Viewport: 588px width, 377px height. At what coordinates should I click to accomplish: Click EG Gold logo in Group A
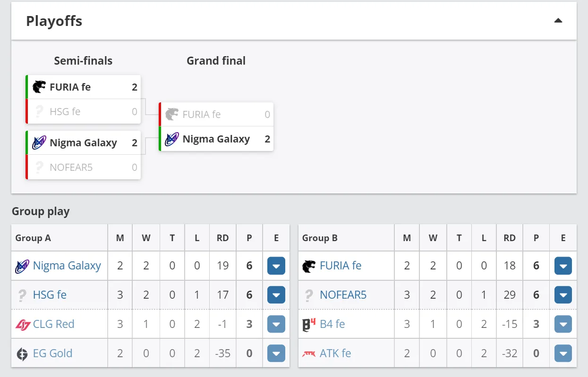click(x=22, y=354)
